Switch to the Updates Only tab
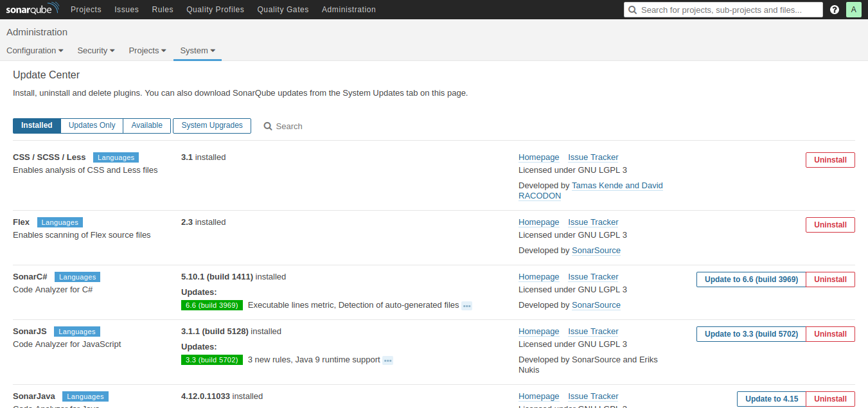The width and height of the screenshot is (868, 408). [x=91, y=125]
